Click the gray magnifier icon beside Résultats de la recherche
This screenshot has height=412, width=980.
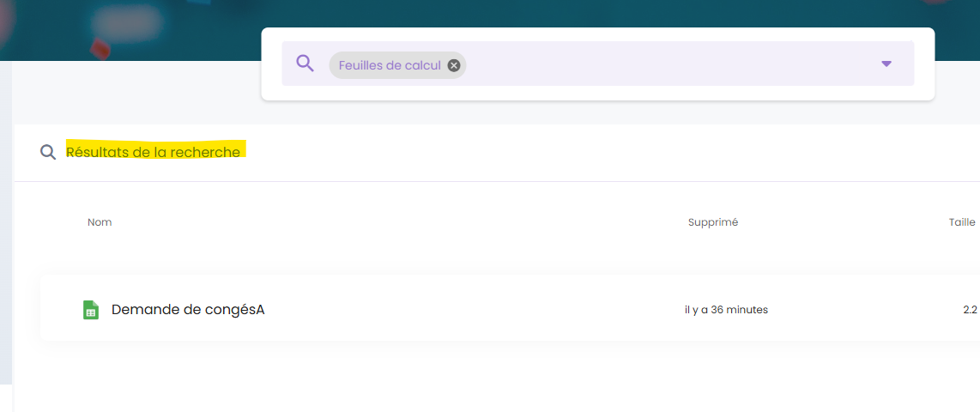tap(48, 152)
